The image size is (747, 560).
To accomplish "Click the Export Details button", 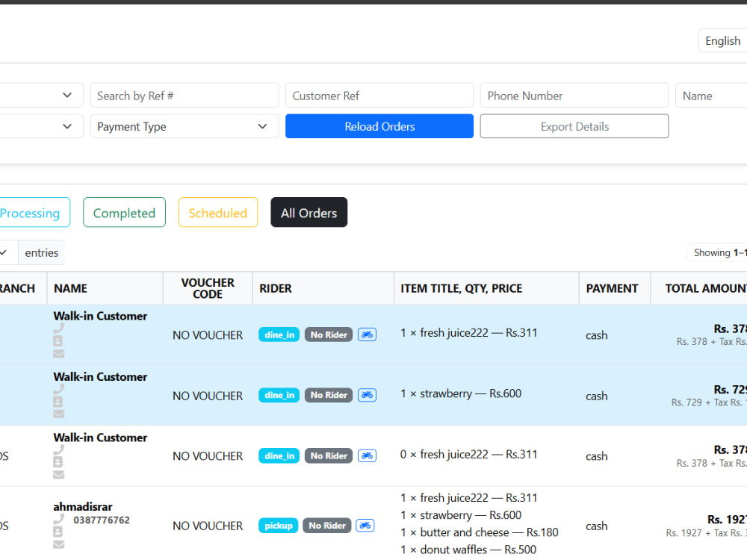I will point(574,126).
